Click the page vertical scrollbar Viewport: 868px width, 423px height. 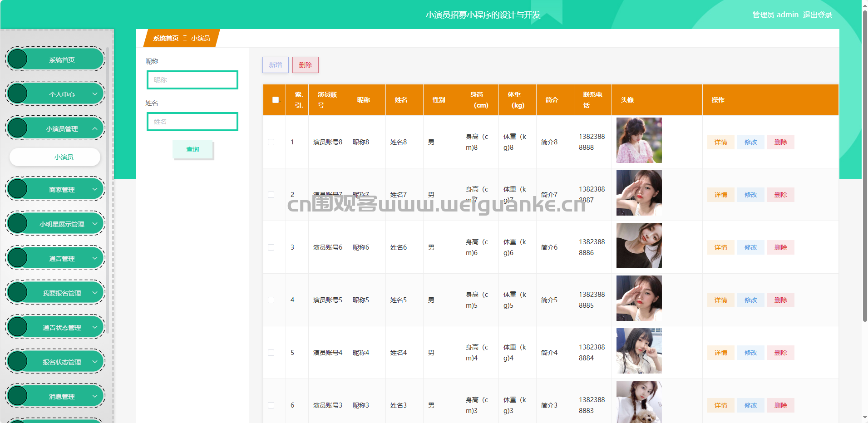point(865,166)
